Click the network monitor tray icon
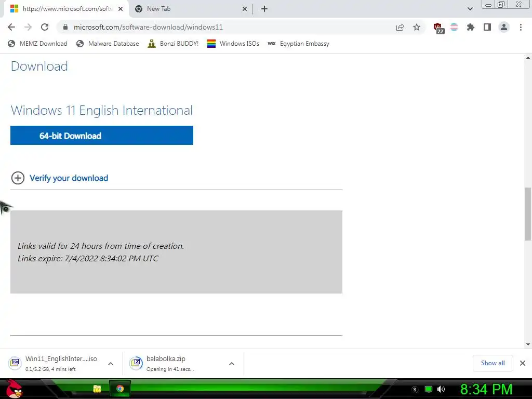Viewport: 532px width, 399px height. 429,389
